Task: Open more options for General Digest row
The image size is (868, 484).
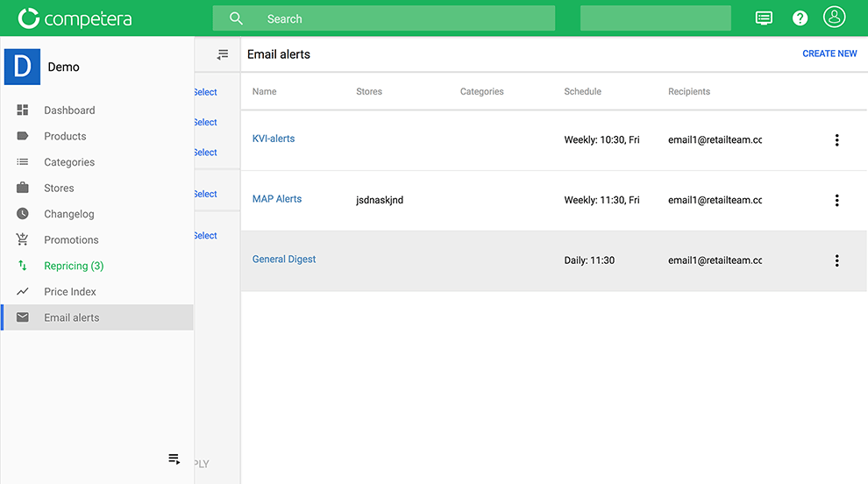Action: click(x=836, y=260)
